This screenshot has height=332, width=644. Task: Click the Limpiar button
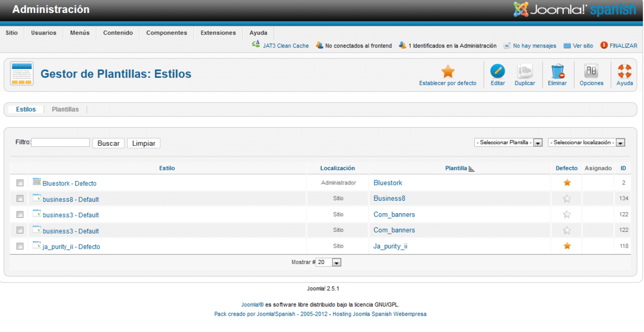pyautogui.click(x=144, y=143)
